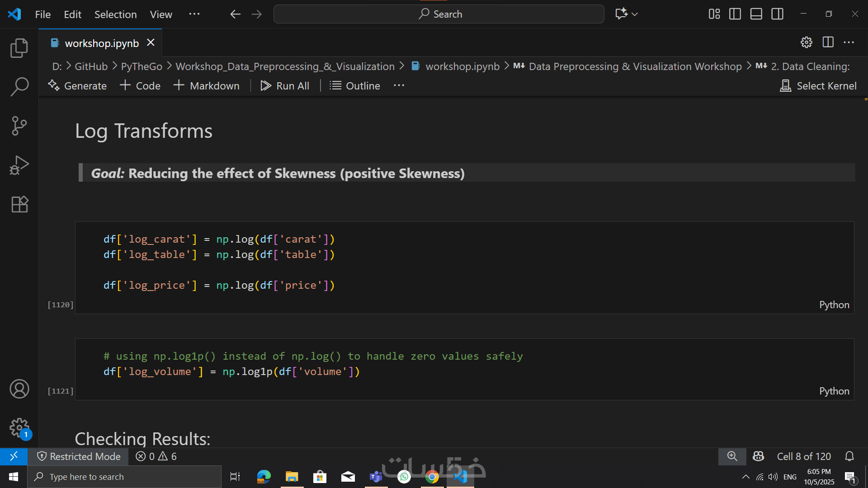This screenshot has height=488, width=868.
Task: Open Extensions view
Action: coord(19,204)
